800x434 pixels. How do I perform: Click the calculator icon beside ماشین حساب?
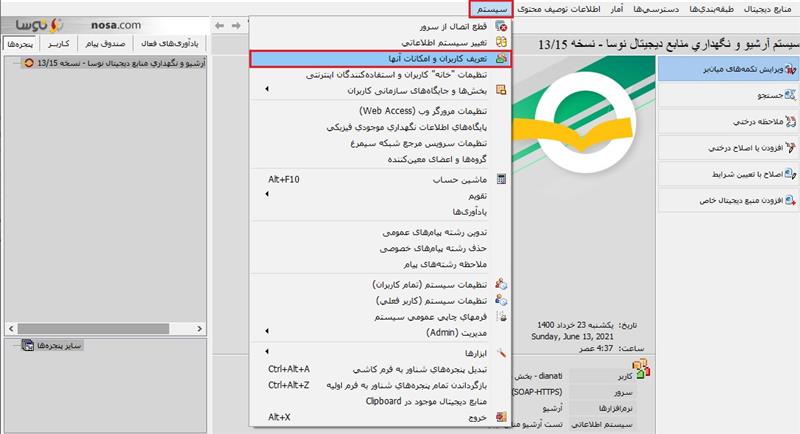tap(501, 179)
